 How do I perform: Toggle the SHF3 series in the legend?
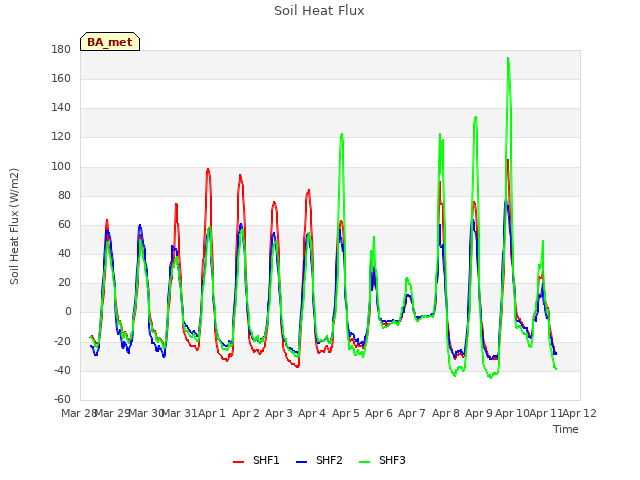(x=382, y=460)
